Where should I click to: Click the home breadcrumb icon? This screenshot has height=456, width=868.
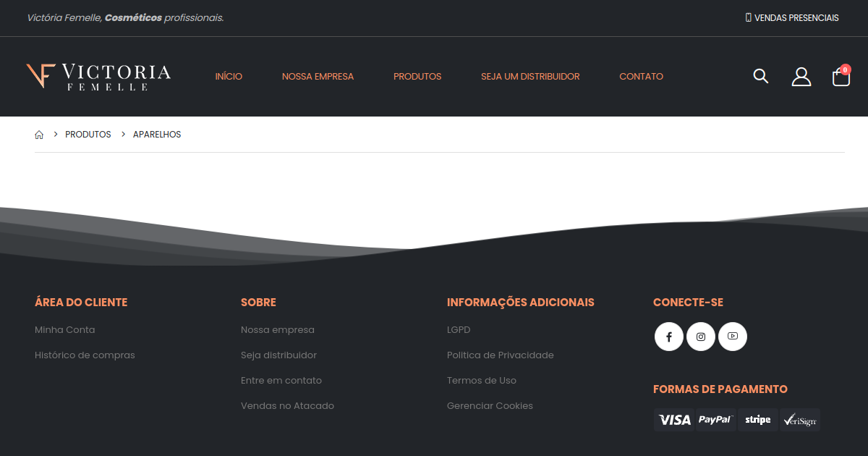(x=39, y=135)
